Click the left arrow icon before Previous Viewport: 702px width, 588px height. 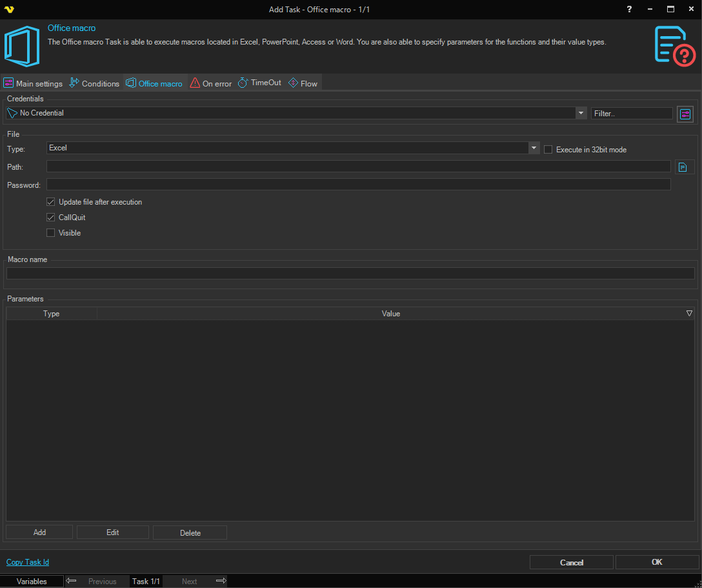[72, 581]
